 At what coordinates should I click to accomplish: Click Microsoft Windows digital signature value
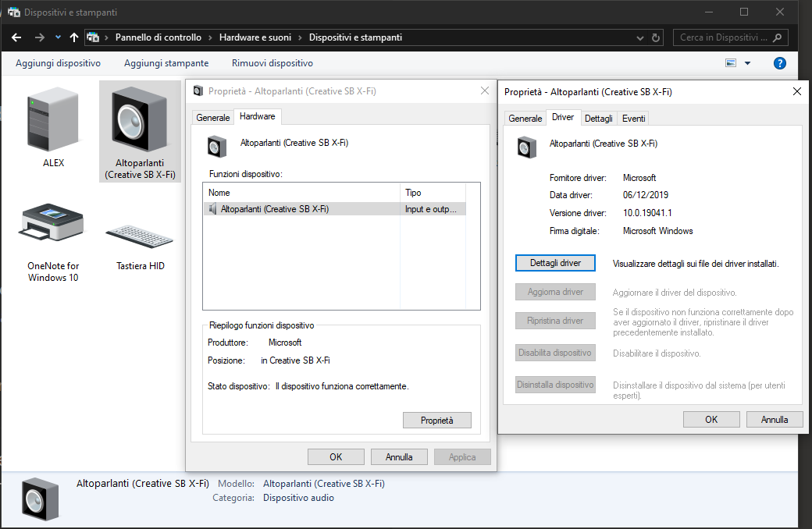click(657, 231)
